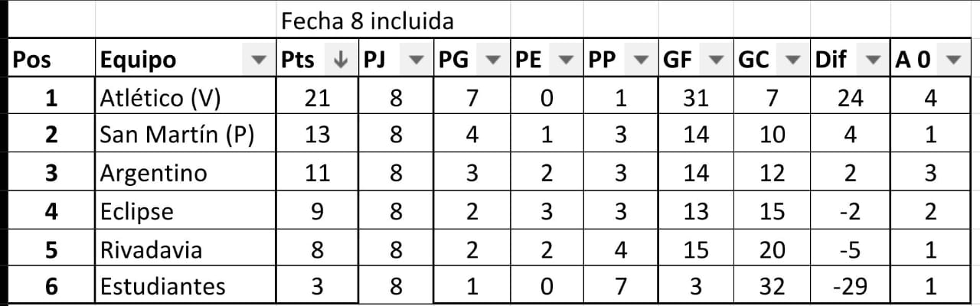
Task: Select the Eclipse team cell
Action: (x=186, y=211)
